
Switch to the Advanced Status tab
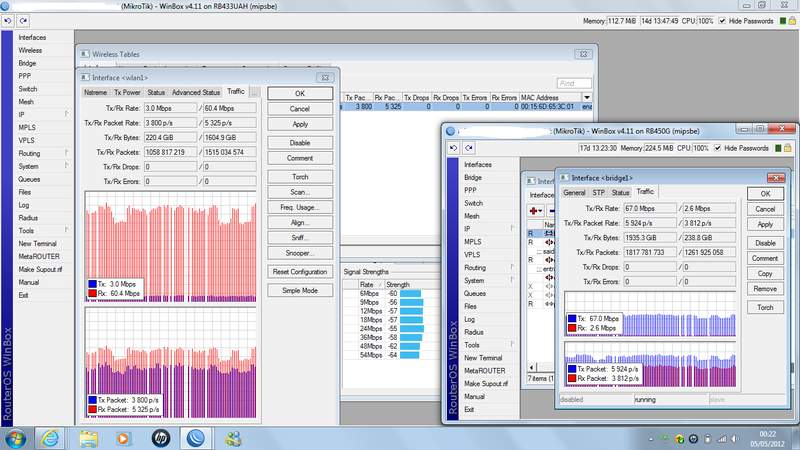click(196, 92)
